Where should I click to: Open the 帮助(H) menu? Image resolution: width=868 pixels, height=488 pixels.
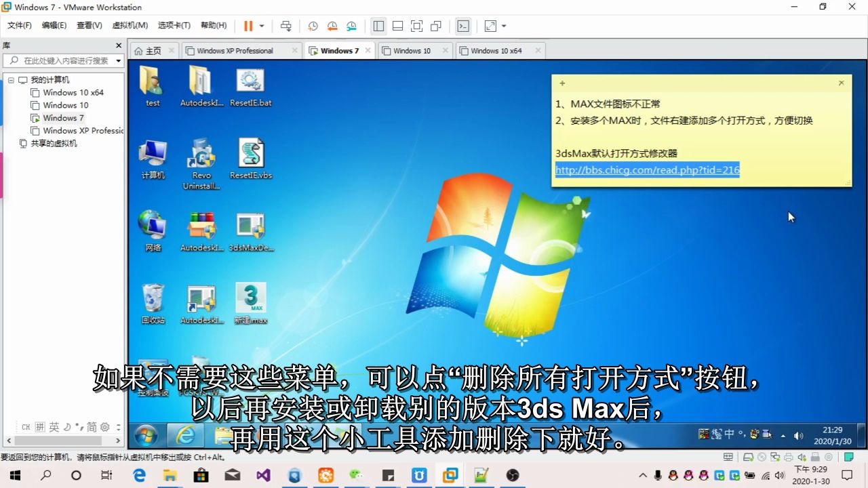(214, 25)
